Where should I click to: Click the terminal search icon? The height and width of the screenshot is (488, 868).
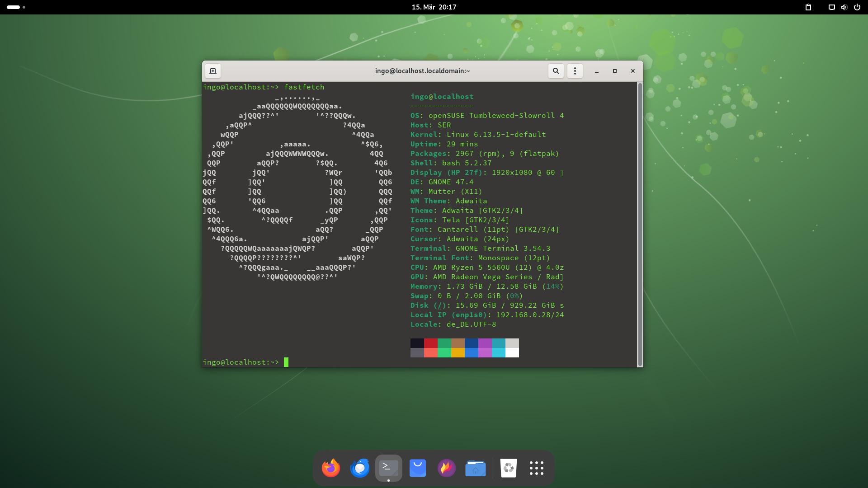click(556, 71)
